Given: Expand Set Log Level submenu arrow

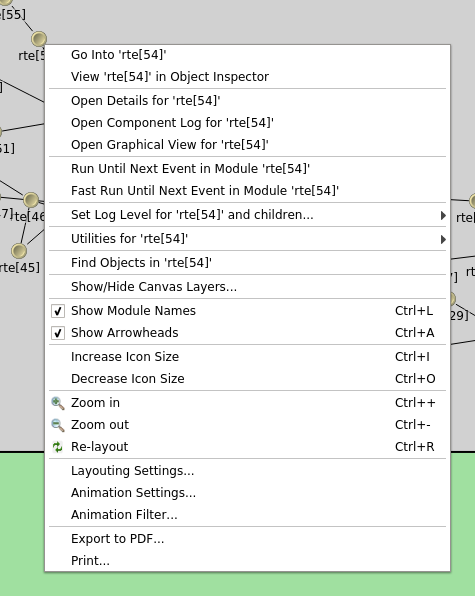Looking at the screenshot, I should [x=443, y=216].
